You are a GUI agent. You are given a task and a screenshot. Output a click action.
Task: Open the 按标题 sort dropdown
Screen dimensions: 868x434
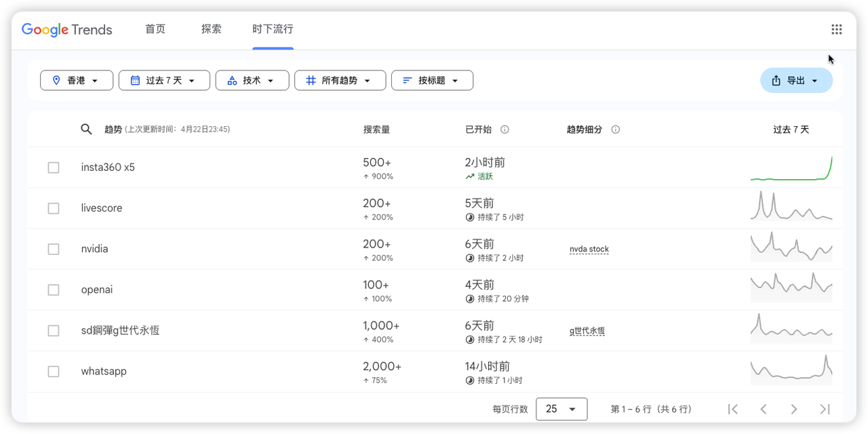432,80
